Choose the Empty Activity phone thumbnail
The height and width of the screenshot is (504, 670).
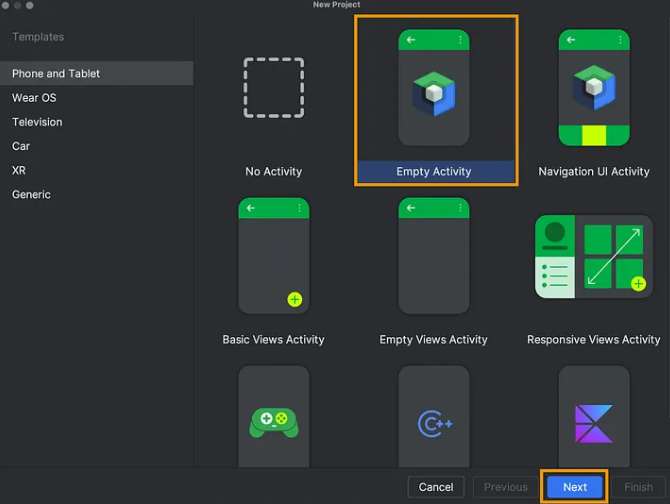coord(434,88)
